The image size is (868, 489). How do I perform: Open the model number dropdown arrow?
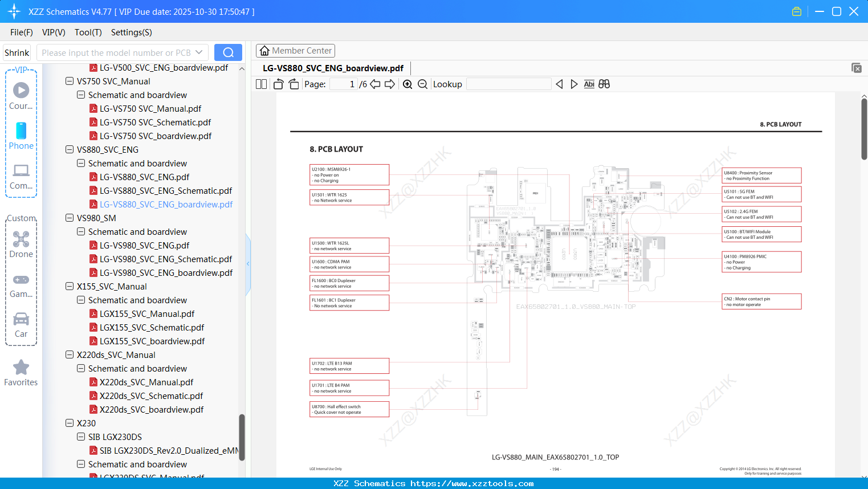(199, 52)
